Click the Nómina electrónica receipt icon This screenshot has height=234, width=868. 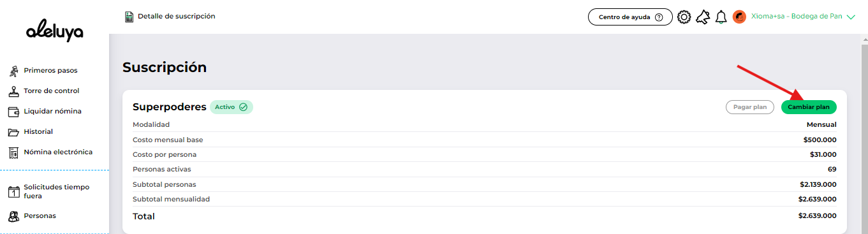13,152
